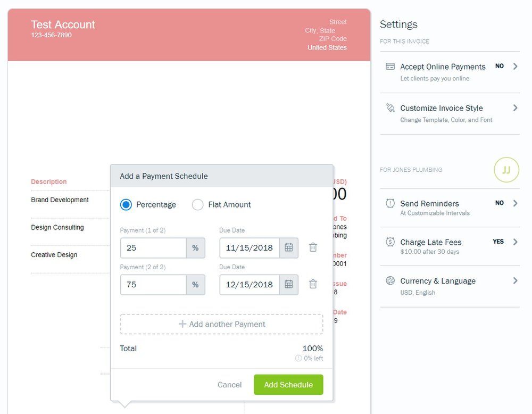Click the green Add Schedule button

(x=288, y=385)
